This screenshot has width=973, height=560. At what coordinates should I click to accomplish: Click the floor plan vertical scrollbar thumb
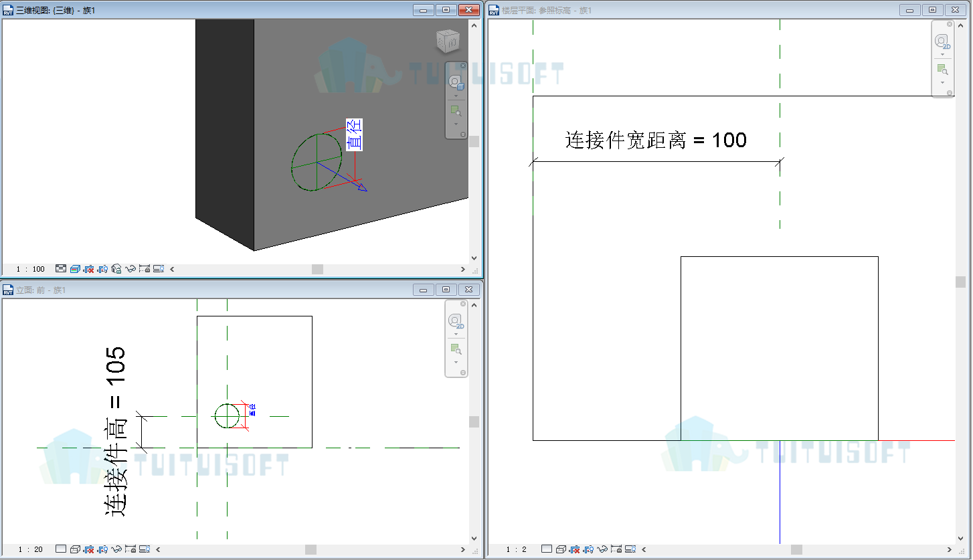pos(961,282)
